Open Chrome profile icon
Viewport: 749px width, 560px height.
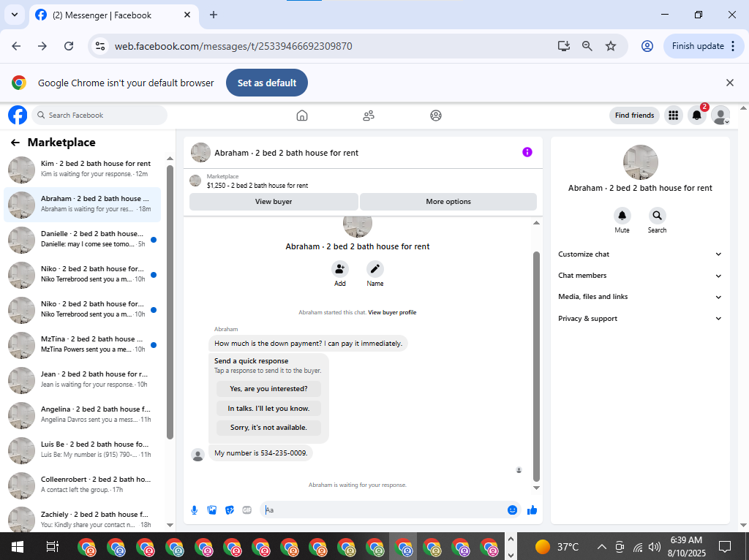[x=647, y=46]
